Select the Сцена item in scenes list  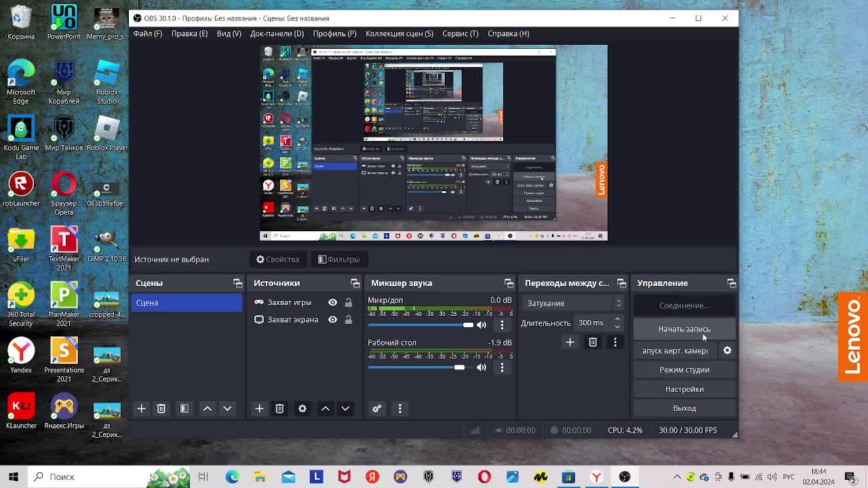pos(186,303)
